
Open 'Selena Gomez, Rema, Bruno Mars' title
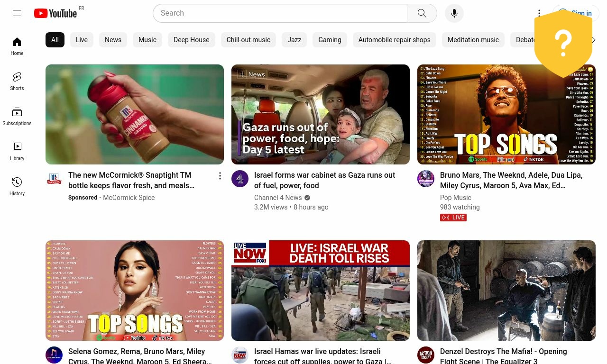140,356
